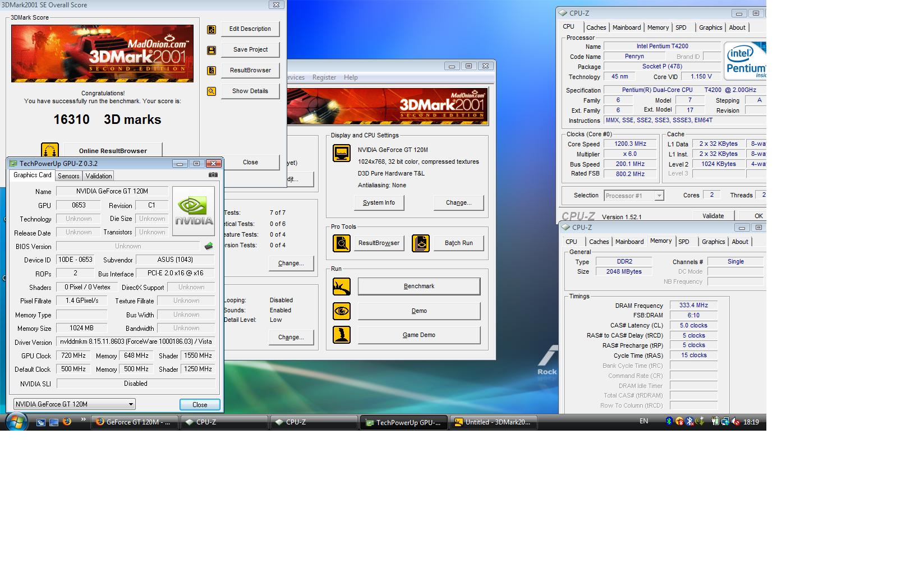This screenshot has width=924, height=577.
Task: Open the GPU selection dropdown in GPU-Z
Action: tap(75, 404)
